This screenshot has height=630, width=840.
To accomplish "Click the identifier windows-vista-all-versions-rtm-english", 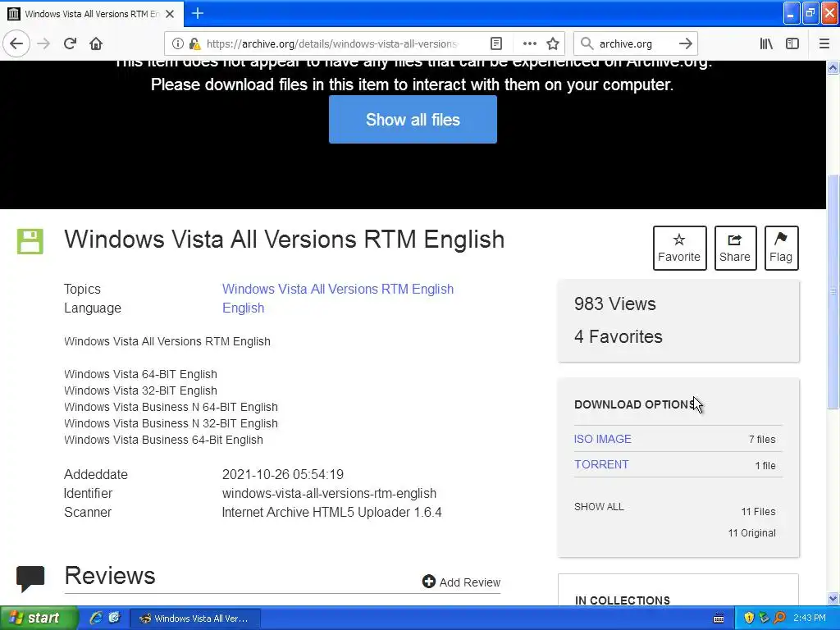I will tap(329, 493).
